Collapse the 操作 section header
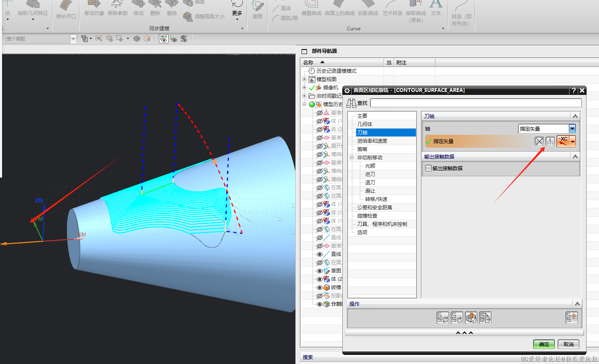The height and width of the screenshot is (364, 599). [577, 304]
